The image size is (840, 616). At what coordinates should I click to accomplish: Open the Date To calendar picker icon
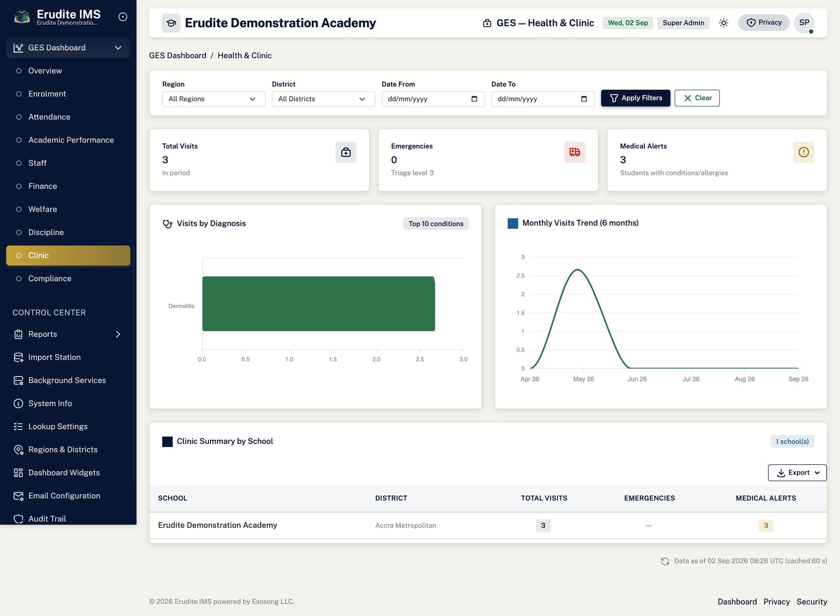point(584,99)
